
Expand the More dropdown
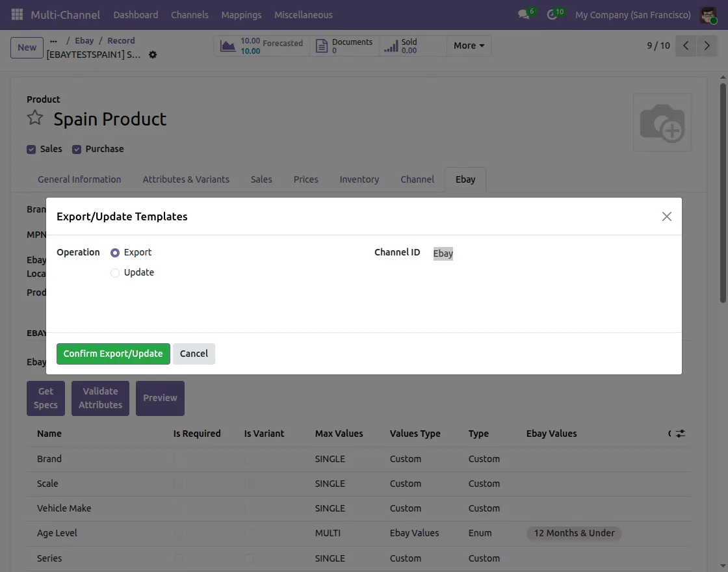click(x=469, y=46)
